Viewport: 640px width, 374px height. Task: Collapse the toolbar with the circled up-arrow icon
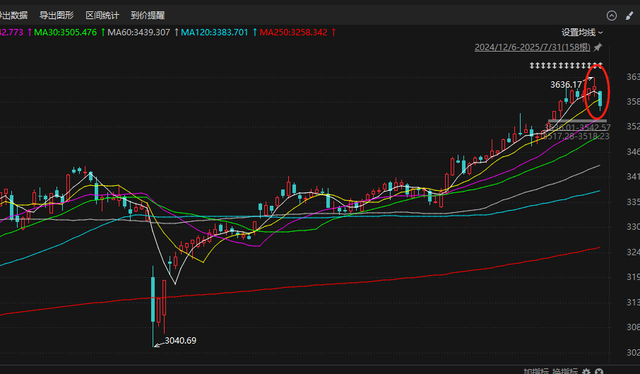611,16
